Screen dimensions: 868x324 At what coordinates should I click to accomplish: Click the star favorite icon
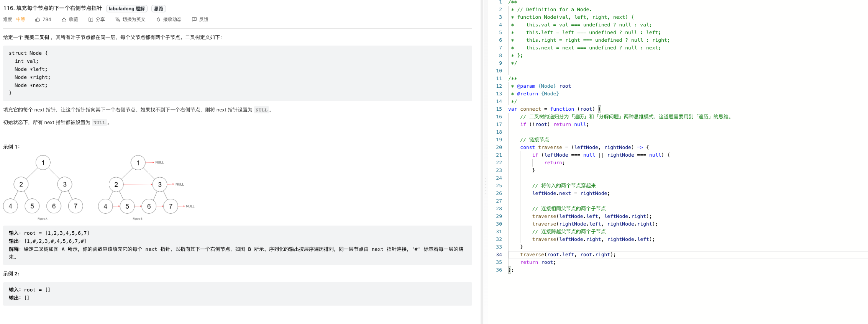point(64,20)
